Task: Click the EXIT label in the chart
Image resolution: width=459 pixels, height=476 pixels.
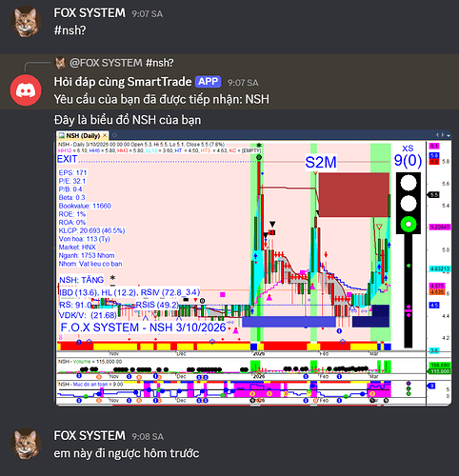Action: (x=67, y=159)
